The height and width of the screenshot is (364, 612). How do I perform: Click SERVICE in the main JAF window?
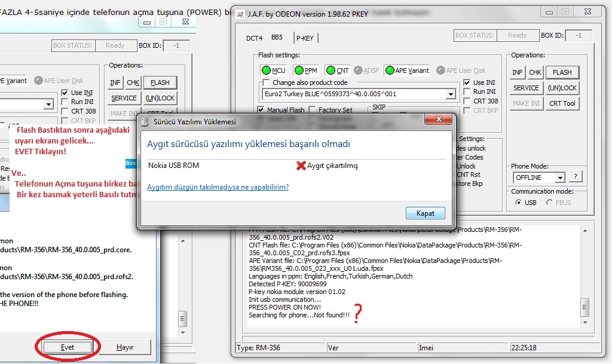click(x=526, y=88)
